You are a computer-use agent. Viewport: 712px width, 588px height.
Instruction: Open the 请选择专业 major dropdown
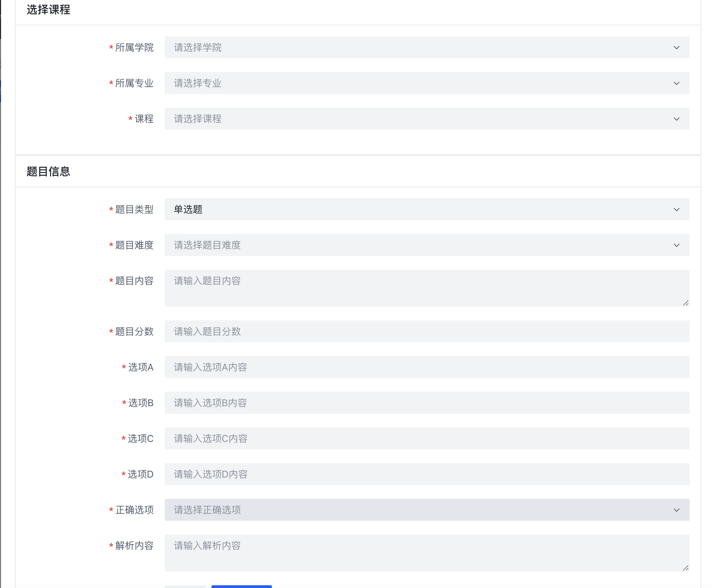click(x=427, y=83)
